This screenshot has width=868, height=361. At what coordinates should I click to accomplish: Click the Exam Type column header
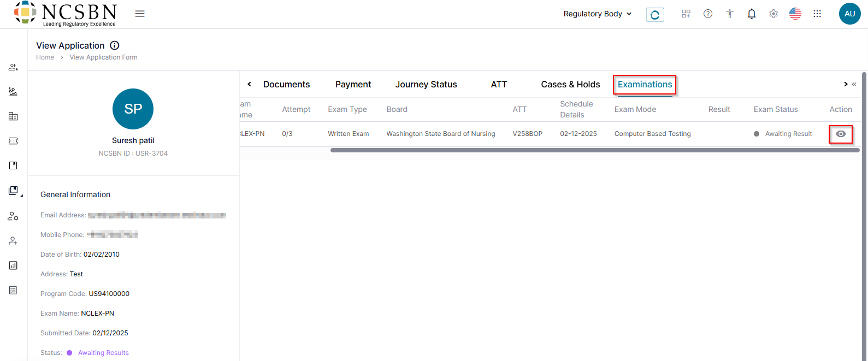pos(347,109)
